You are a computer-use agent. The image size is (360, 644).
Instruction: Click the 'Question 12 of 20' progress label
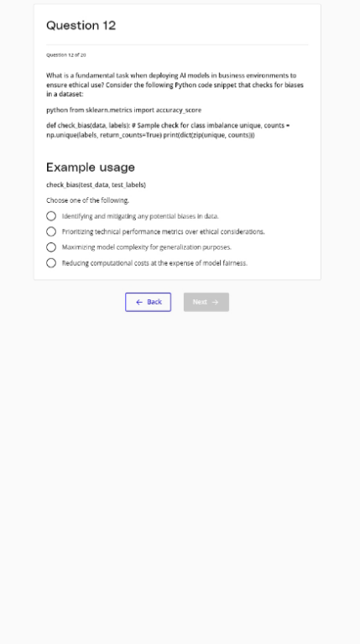pos(65,55)
